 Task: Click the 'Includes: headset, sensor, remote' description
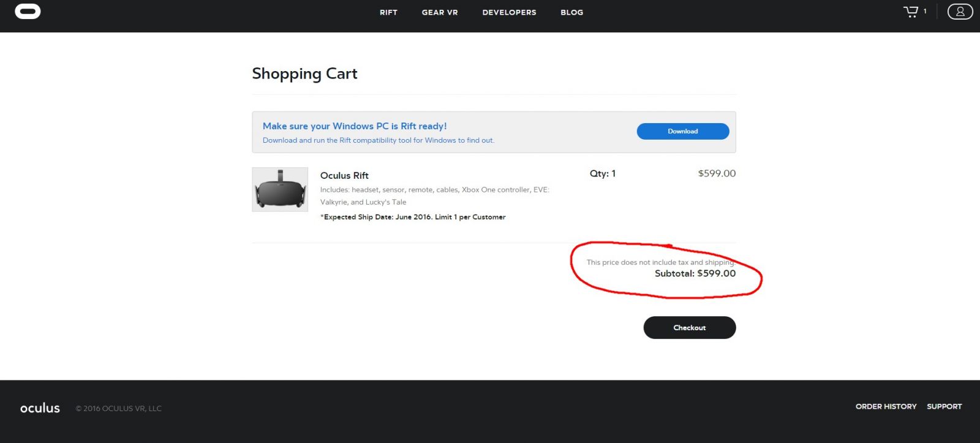435,195
